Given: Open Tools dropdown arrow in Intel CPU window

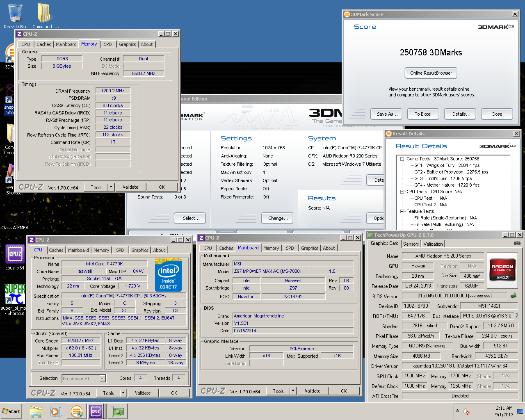Looking at the screenshot, I should pos(123,393).
